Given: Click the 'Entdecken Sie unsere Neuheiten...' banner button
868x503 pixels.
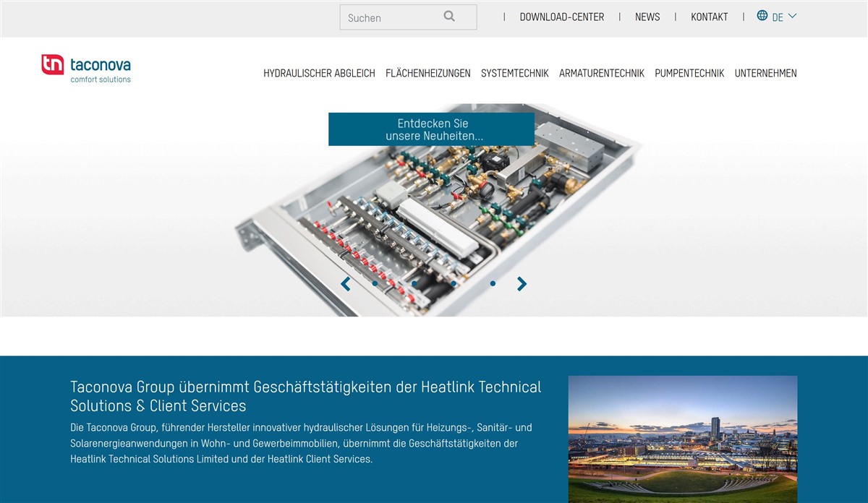Looking at the screenshot, I should (x=431, y=129).
